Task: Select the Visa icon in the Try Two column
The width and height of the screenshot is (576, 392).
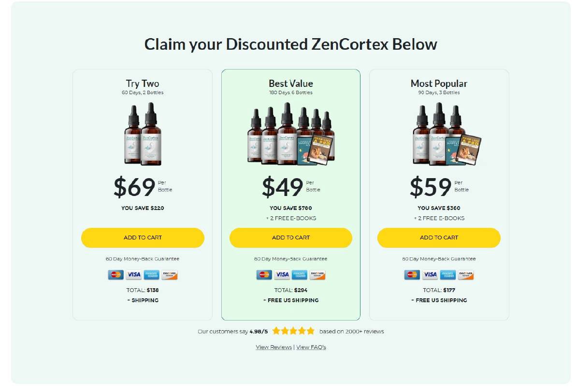Action: (134, 275)
